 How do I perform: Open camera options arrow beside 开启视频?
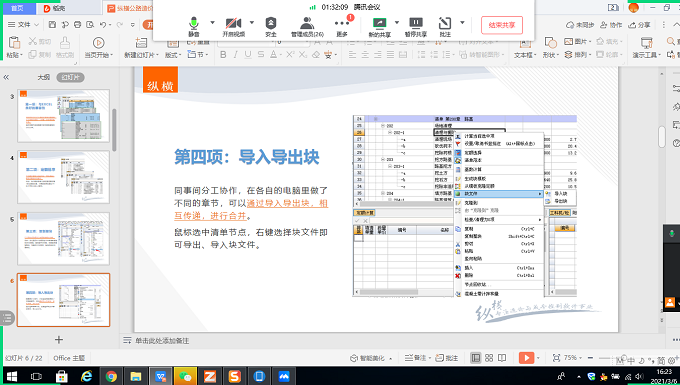click(x=252, y=23)
